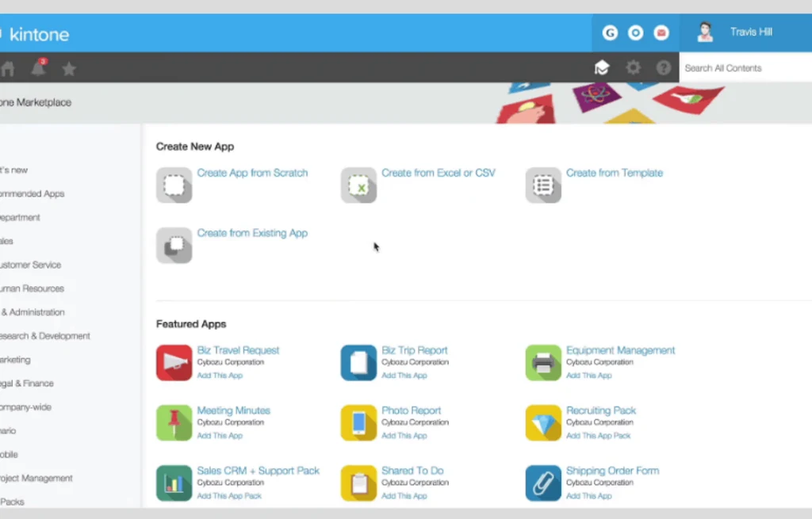Viewport: 812px width, 519px height.
Task: Click the graduation cap tutorial icon
Action: [x=602, y=68]
